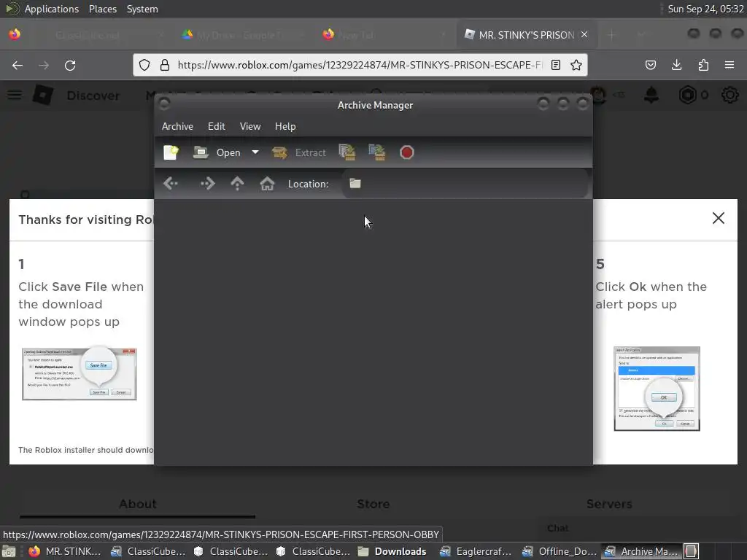
Task: Reload the page in Firefox
Action: point(70,65)
